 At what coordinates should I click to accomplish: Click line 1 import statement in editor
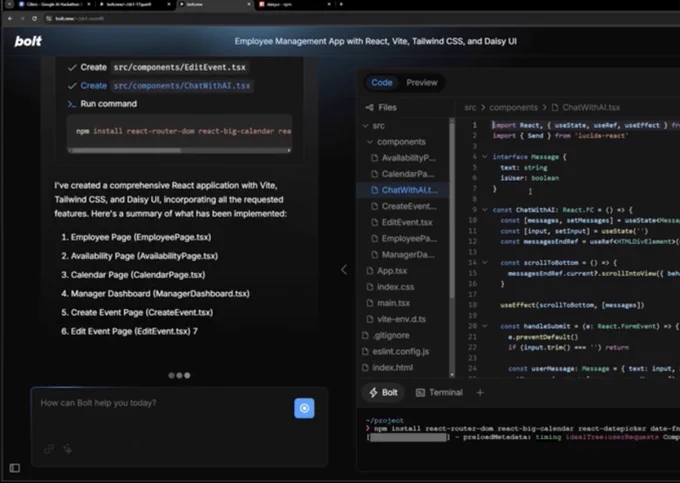tap(585, 125)
